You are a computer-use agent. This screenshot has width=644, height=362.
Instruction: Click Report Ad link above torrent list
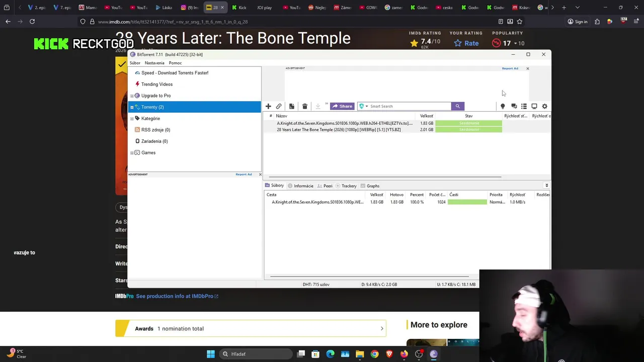click(x=510, y=68)
